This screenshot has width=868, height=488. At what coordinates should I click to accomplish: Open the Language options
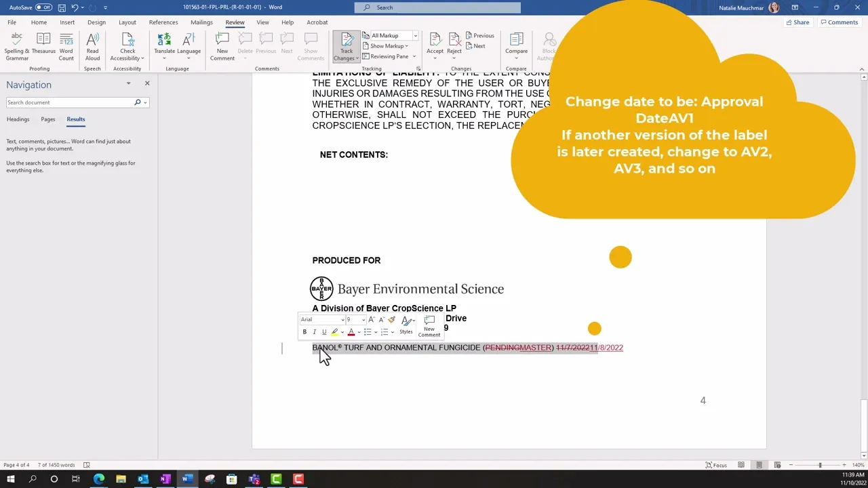coord(189,46)
